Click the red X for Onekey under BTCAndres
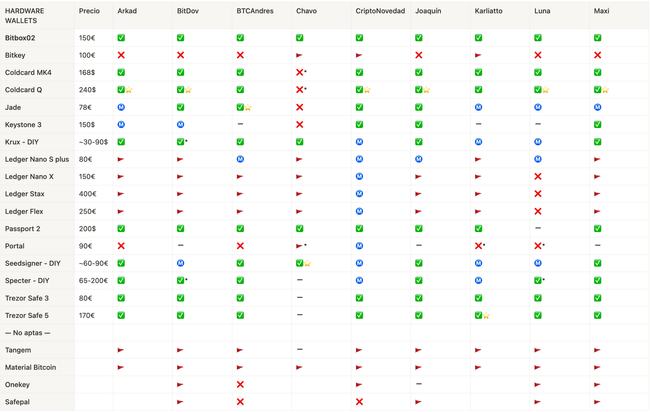 240,384
